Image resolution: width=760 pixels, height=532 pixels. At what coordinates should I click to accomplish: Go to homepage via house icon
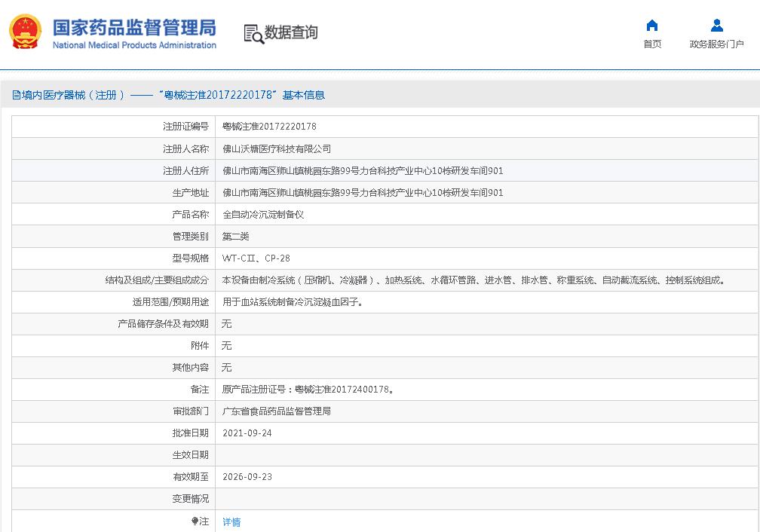point(652,26)
